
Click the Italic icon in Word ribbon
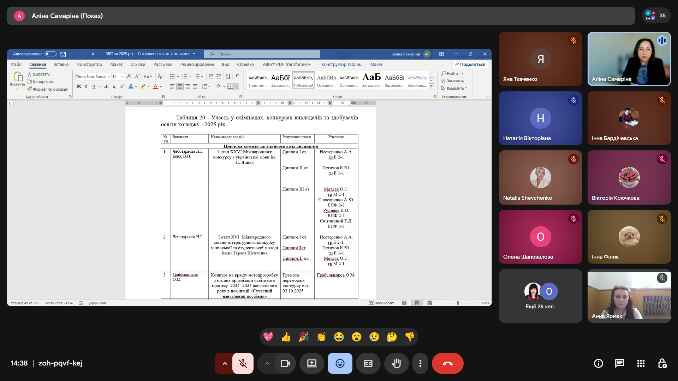(86, 87)
